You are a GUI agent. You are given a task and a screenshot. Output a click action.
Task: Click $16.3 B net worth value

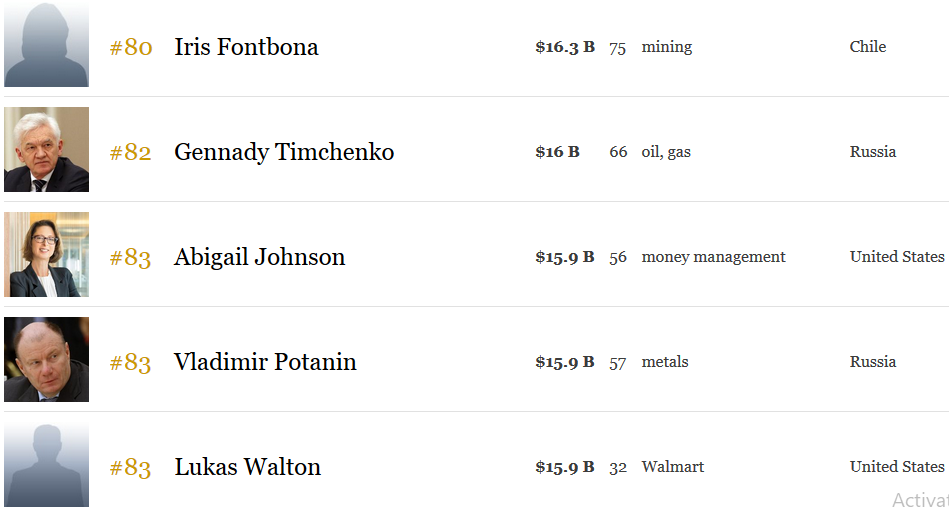565,47
